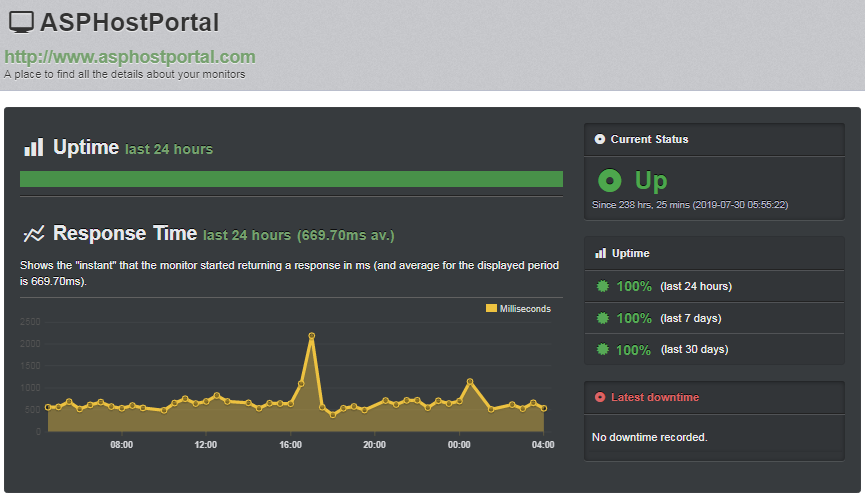Click the red circle icon by Latest downtime
This screenshot has width=865, height=497.
tap(600, 397)
